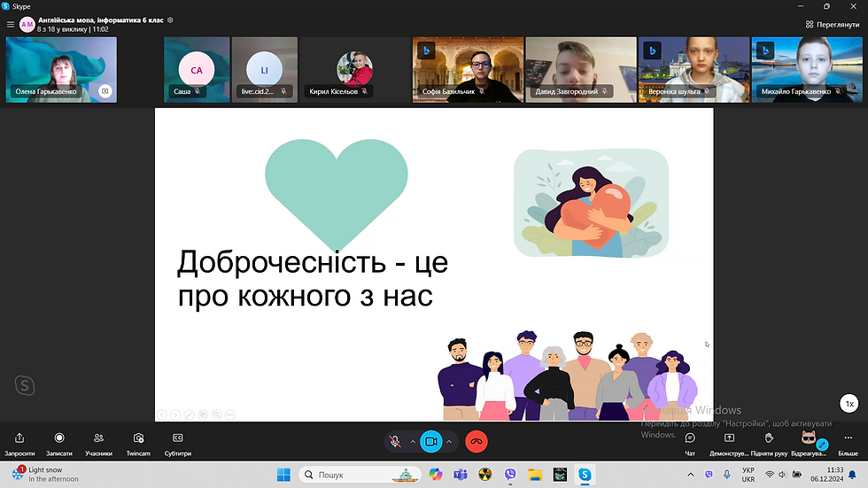Open call settings gear next to title
This screenshot has height=488, width=868.
[x=170, y=19]
